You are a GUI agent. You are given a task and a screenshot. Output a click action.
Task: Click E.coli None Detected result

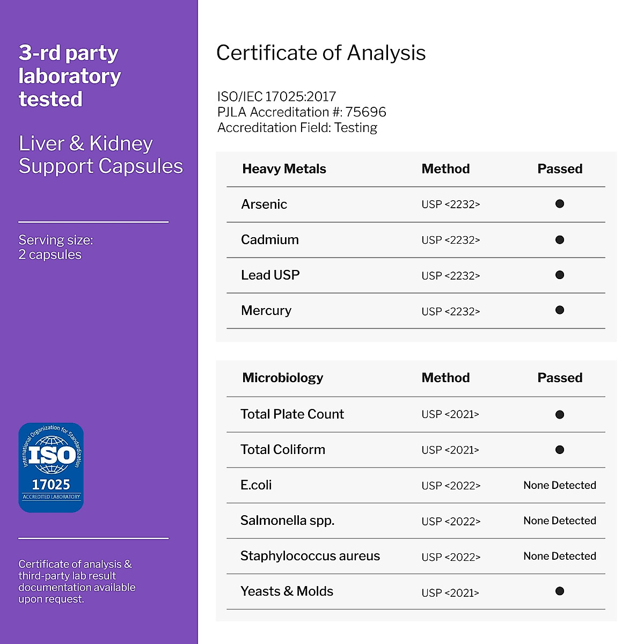pyautogui.click(x=560, y=485)
